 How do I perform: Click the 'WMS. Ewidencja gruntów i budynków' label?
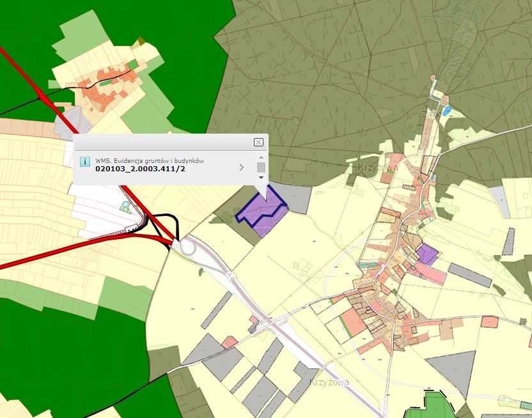(x=149, y=160)
